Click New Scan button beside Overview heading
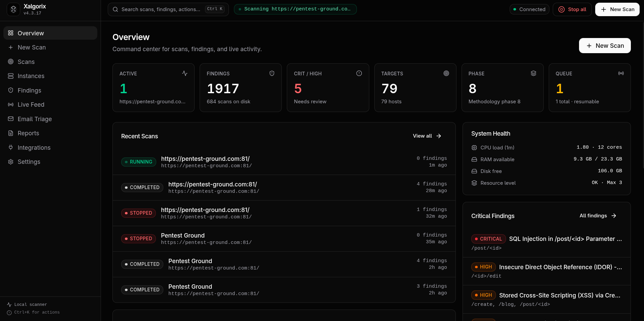Screen dimensions: 644x321 click(x=605, y=46)
